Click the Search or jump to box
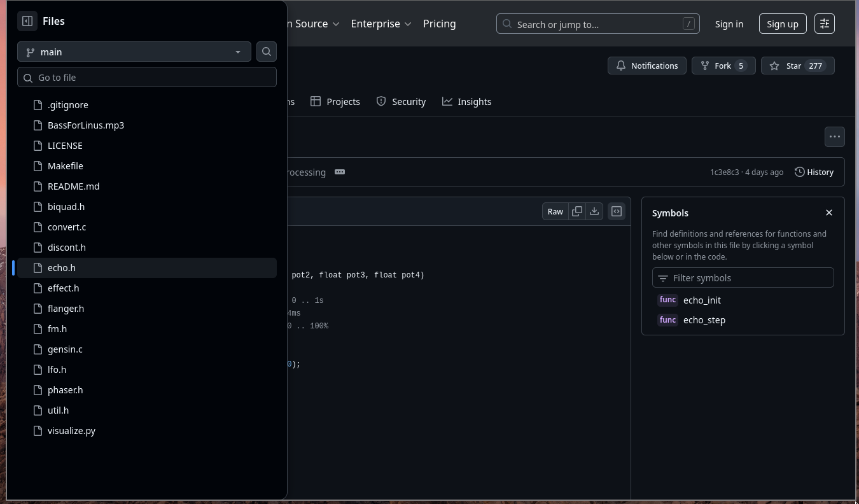 598,24
